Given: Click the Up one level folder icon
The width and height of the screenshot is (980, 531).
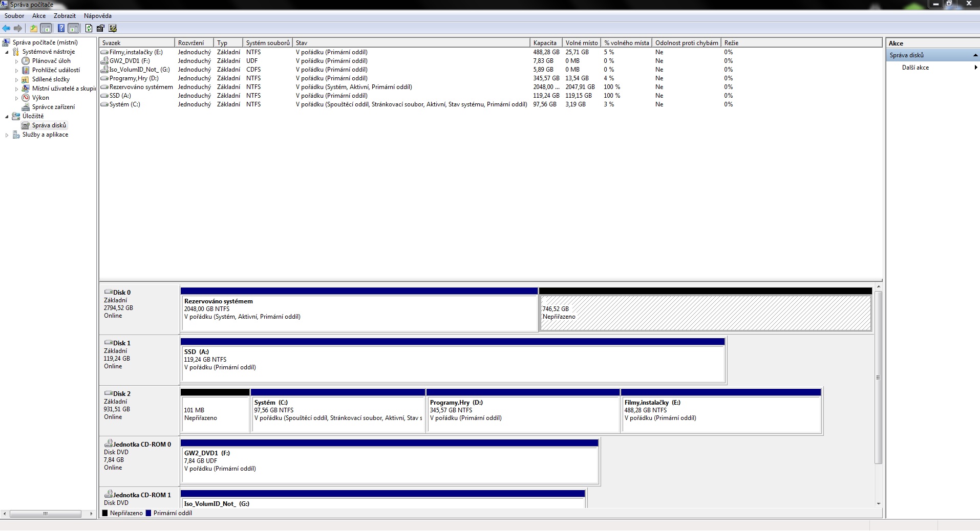Looking at the screenshot, I should 34,29.
